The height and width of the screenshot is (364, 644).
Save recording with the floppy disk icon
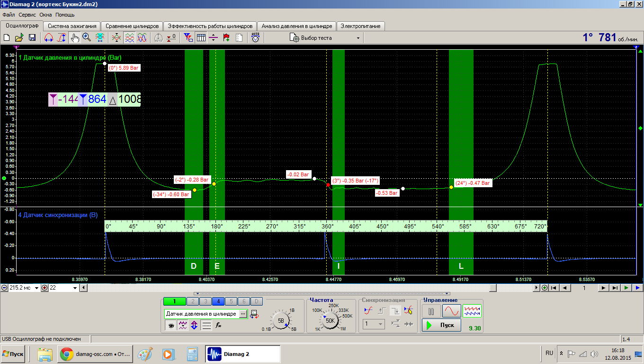(x=32, y=37)
